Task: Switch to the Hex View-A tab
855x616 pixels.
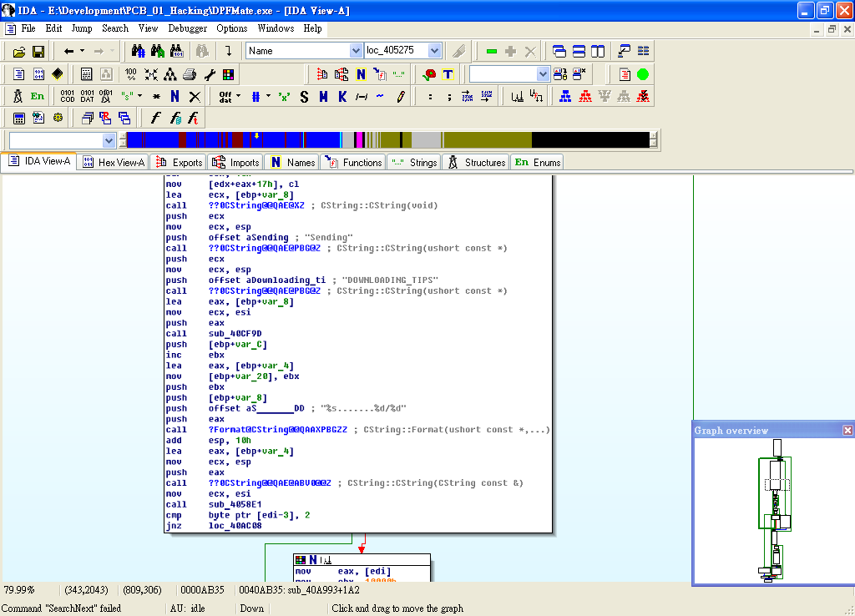Action: click(114, 163)
